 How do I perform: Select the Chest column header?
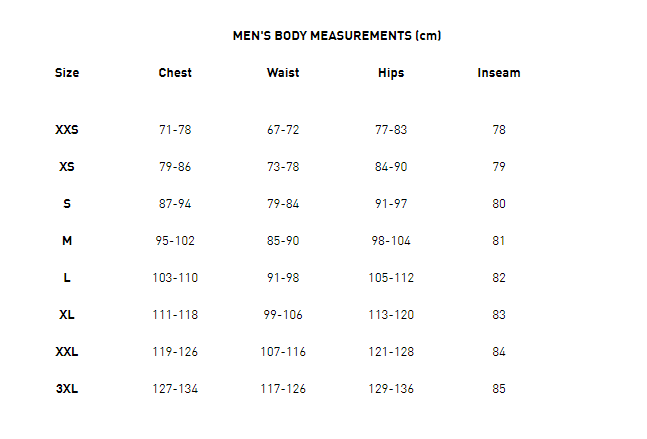pyautogui.click(x=175, y=73)
